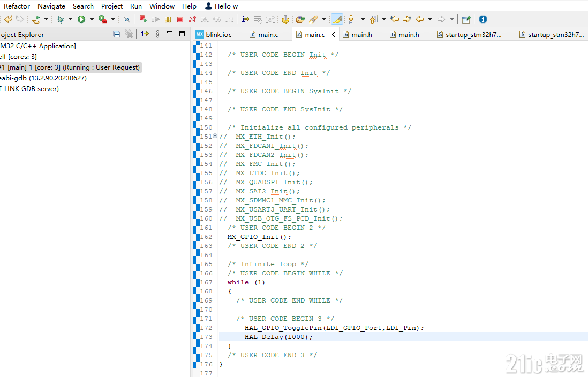Toggle Mark Occurrences highlighter button
The width and height of the screenshot is (588, 377).
(x=337, y=19)
